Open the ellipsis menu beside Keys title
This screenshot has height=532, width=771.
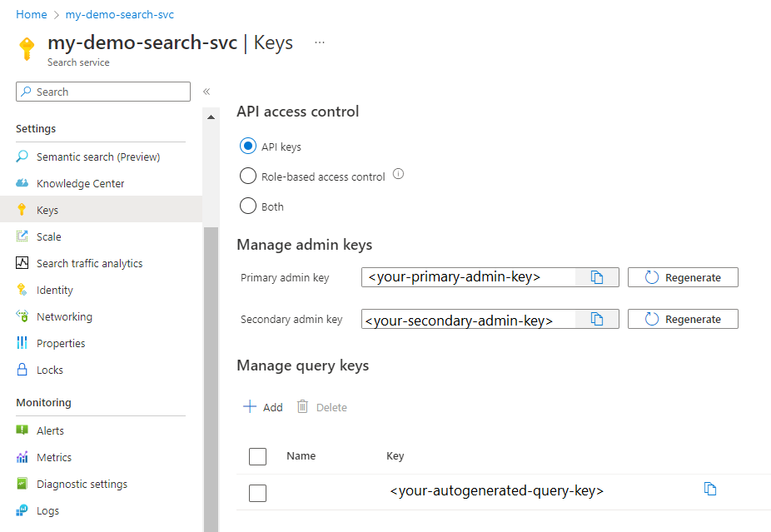pyautogui.click(x=319, y=41)
